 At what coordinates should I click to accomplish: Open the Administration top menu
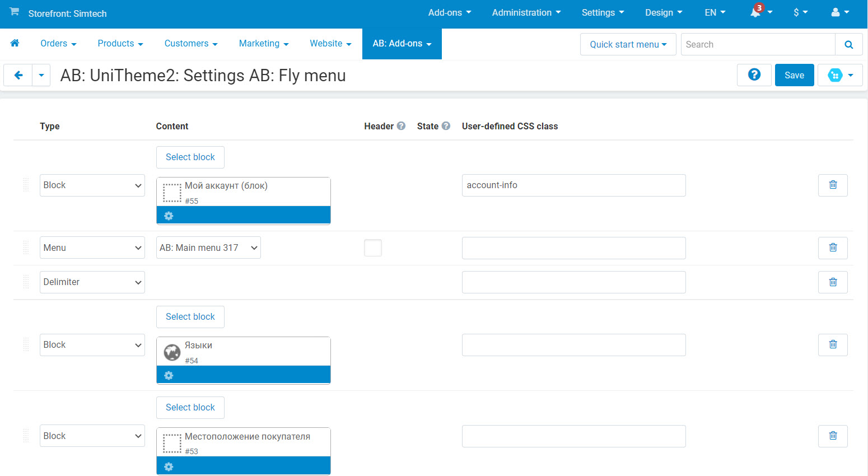526,12
